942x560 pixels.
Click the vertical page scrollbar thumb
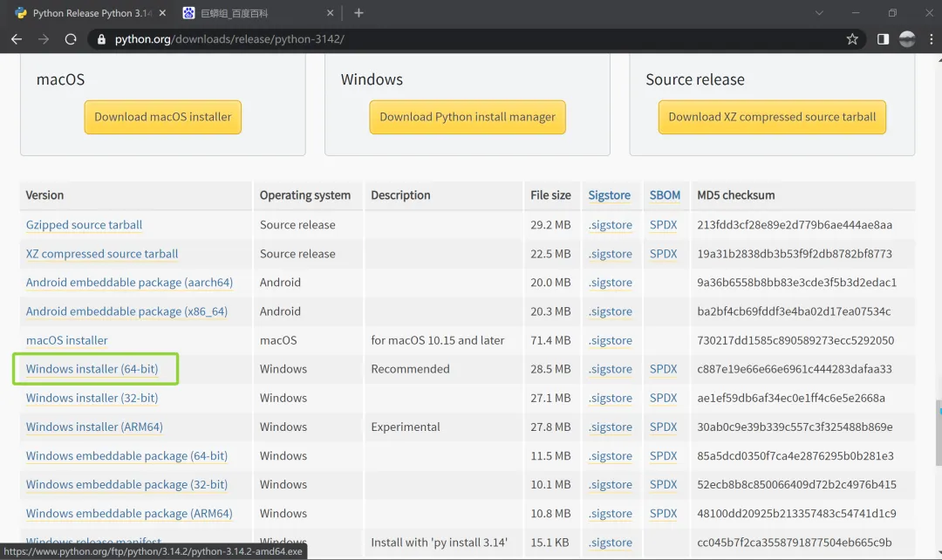(x=937, y=412)
